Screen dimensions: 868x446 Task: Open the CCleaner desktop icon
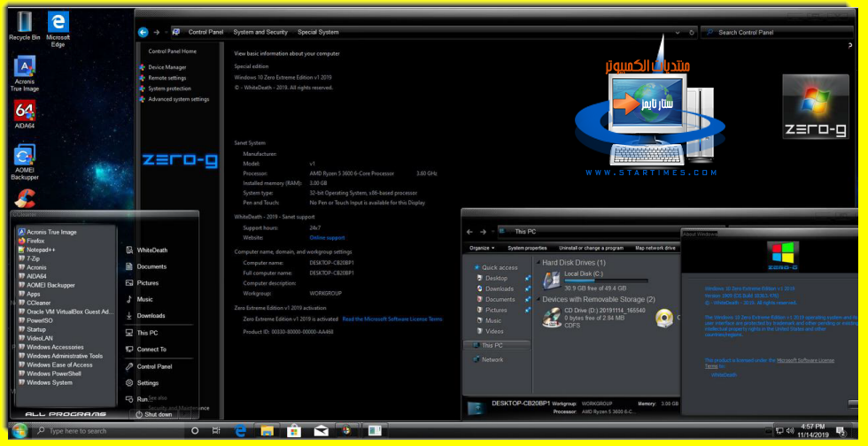click(x=25, y=199)
